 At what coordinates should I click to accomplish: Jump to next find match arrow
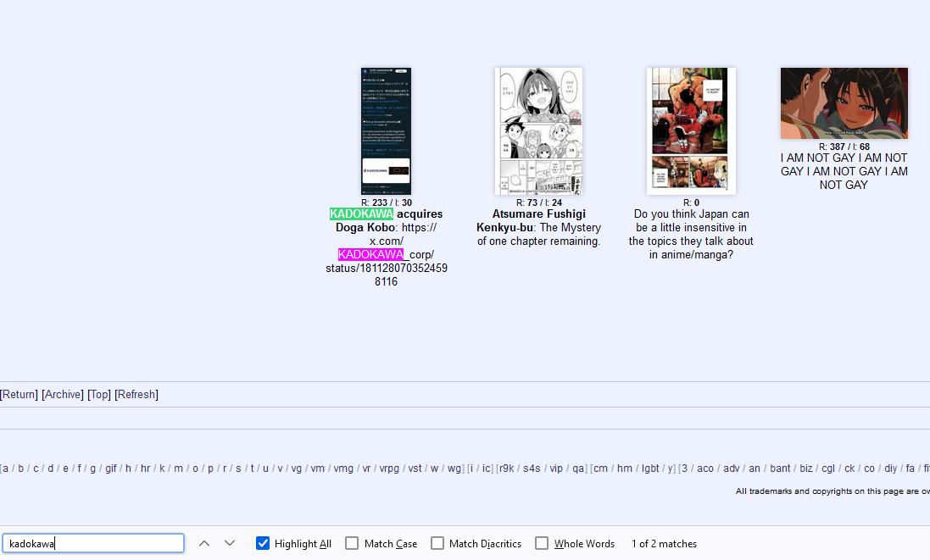[230, 543]
